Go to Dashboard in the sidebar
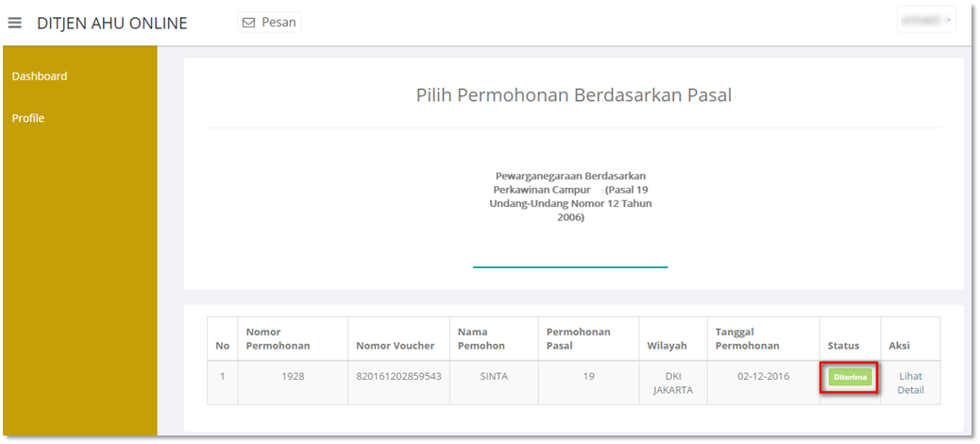 tap(40, 77)
